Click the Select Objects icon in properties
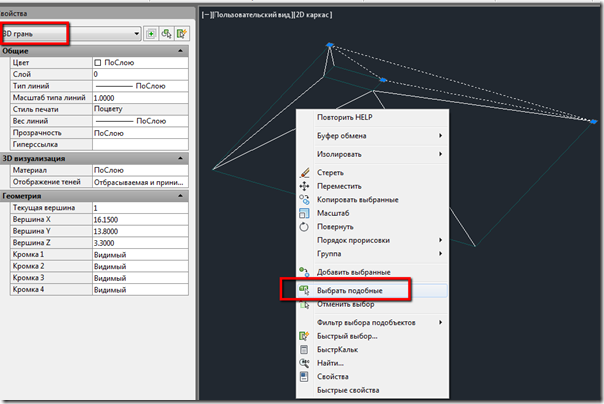Image resolution: width=604 pixels, height=404 pixels. (166, 34)
